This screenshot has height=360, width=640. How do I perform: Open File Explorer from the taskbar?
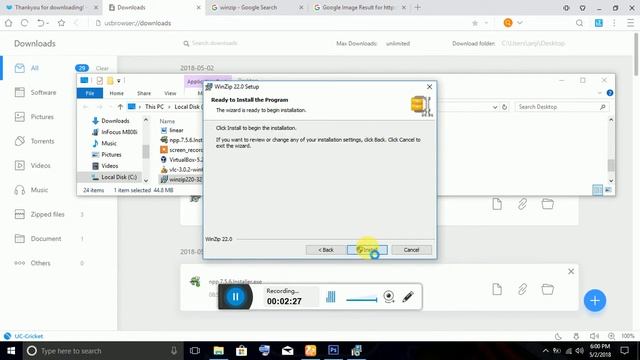pos(218,351)
